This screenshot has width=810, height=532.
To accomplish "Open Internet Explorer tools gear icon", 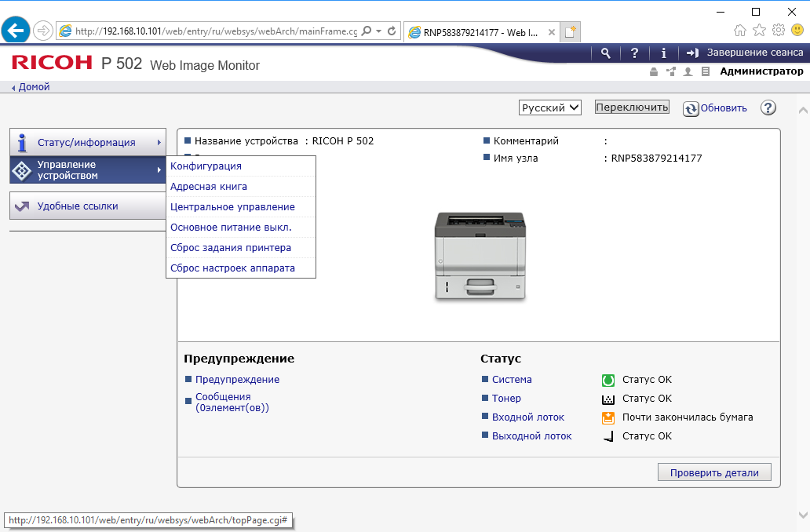I will (778, 31).
